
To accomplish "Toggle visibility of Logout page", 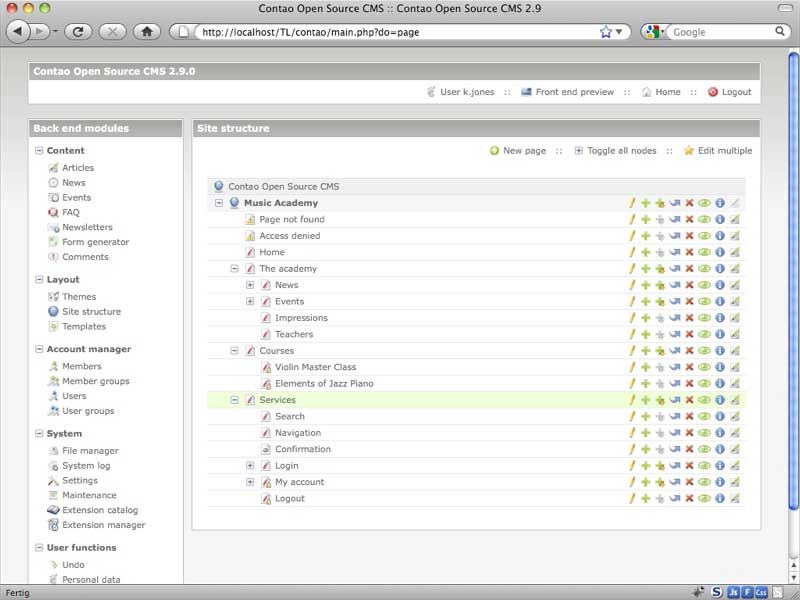I will 705,498.
